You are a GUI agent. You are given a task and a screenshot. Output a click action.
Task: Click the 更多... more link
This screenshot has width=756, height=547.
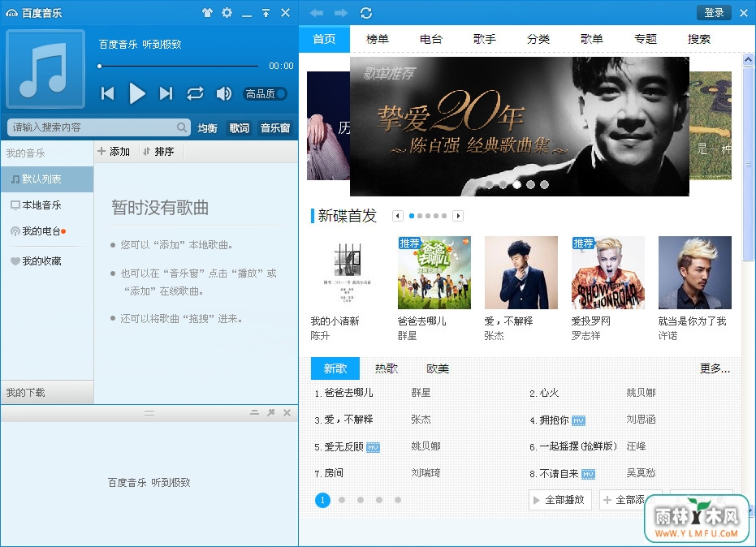(x=715, y=368)
